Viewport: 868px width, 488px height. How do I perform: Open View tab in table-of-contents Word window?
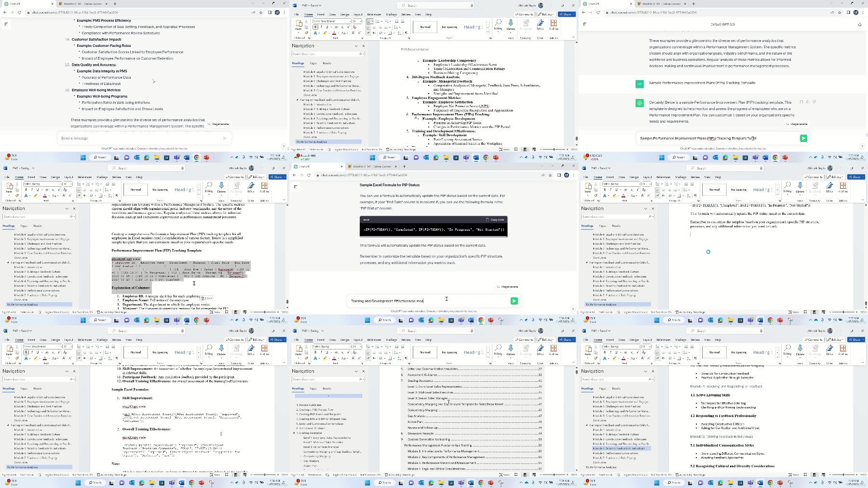tap(418, 340)
